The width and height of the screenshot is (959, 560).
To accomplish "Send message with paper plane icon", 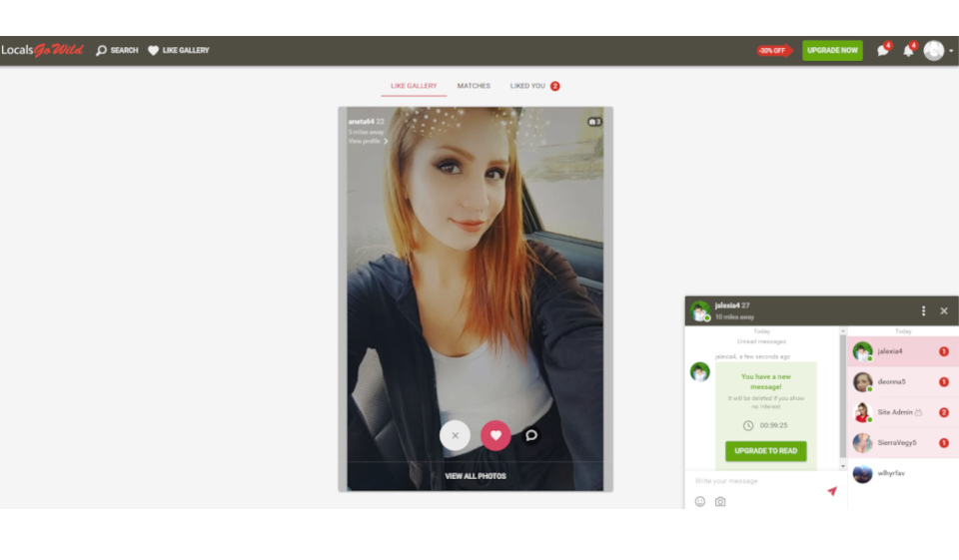I will tap(831, 491).
